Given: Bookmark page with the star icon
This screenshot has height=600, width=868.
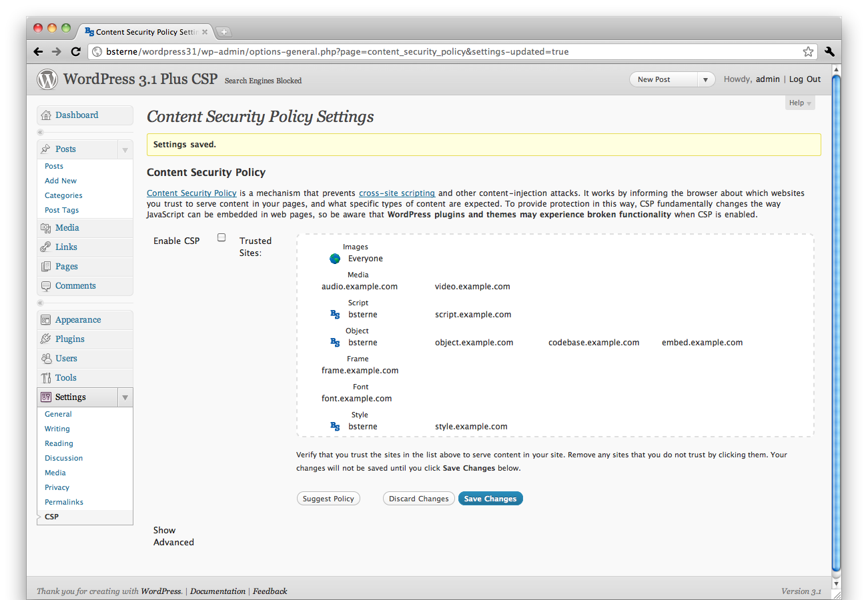Looking at the screenshot, I should click(x=808, y=51).
